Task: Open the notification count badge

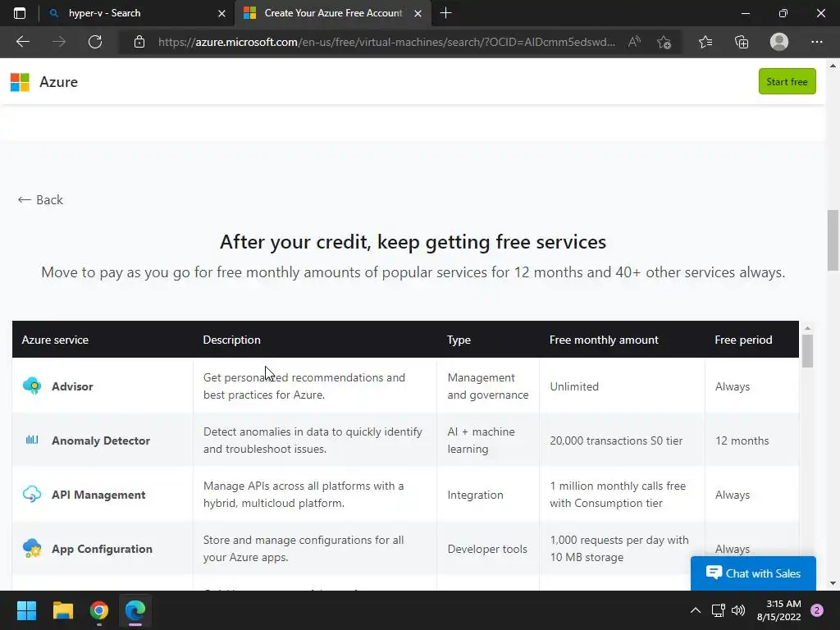Action: (817, 610)
